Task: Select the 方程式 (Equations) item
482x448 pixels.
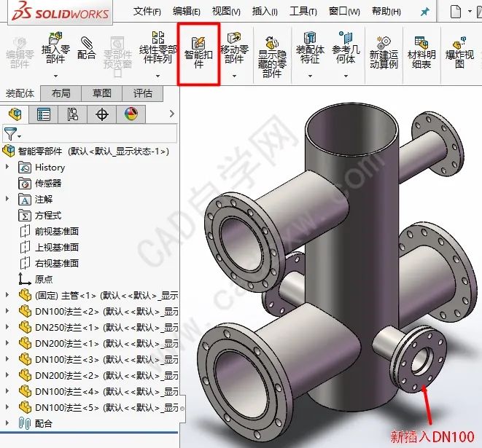Action: (x=40, y=215)
